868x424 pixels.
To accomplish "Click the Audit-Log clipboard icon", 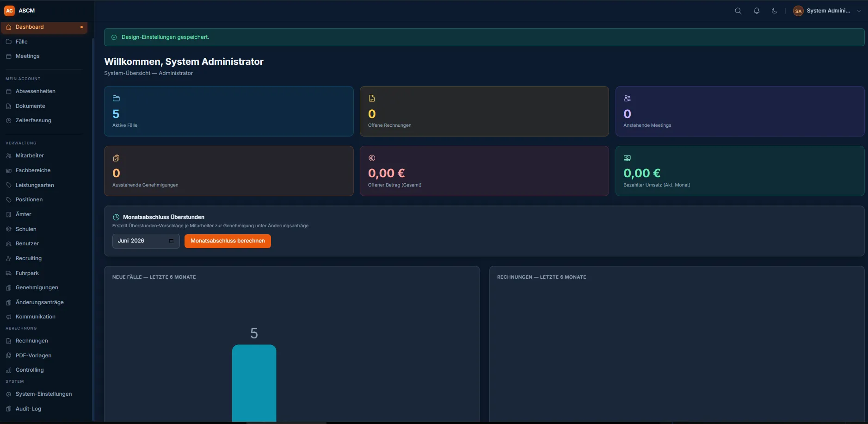I will point(8,409).
